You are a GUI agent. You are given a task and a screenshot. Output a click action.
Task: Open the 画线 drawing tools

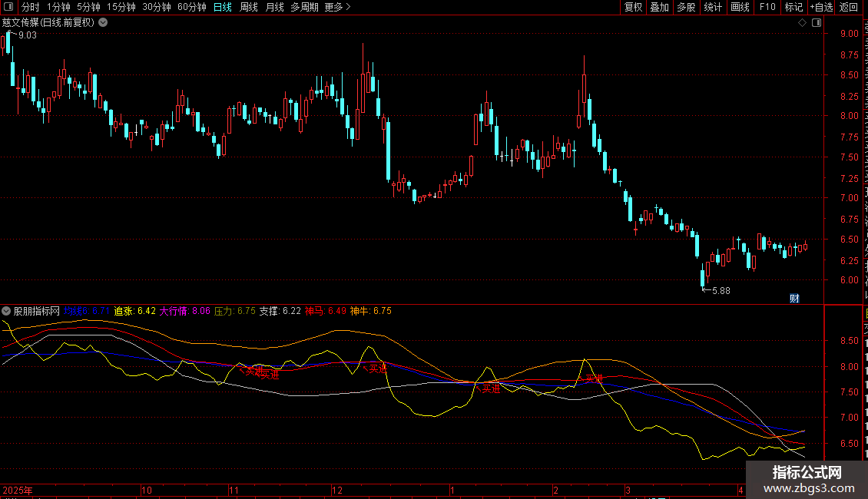(740, 8)
